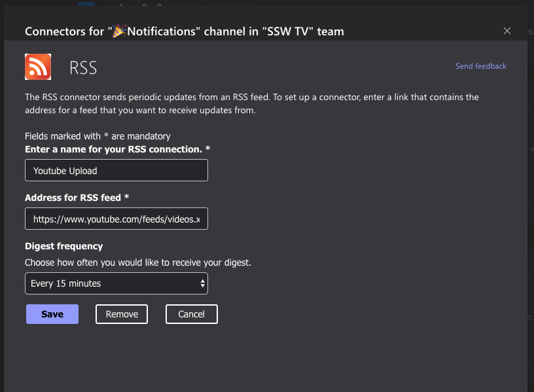Viewport: 534px width, 392px height.
Task: Click the "Enter a name for your RSS connection" label
Action: (x=117, y=149)
